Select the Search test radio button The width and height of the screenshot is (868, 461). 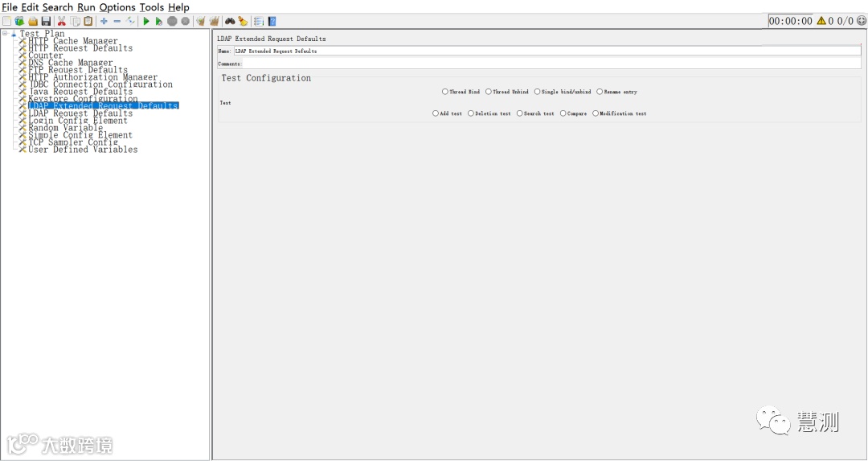(520, 113)
